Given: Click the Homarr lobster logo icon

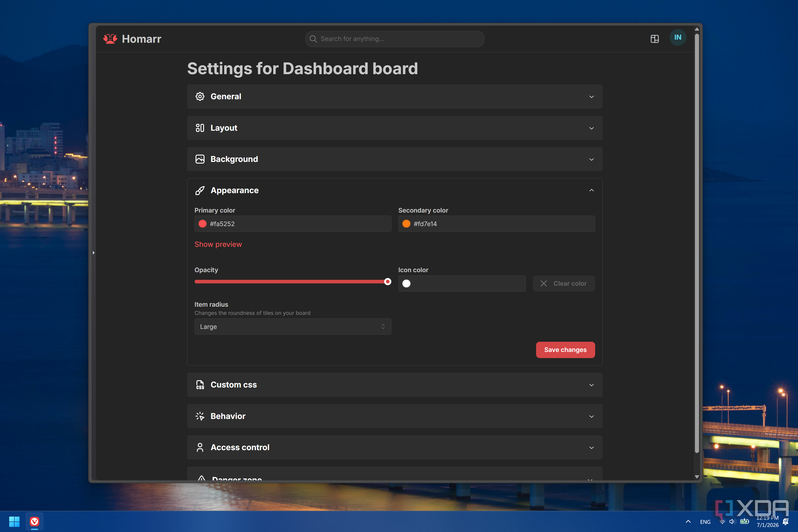Looking at the screenshot, I should coord(110,39).
